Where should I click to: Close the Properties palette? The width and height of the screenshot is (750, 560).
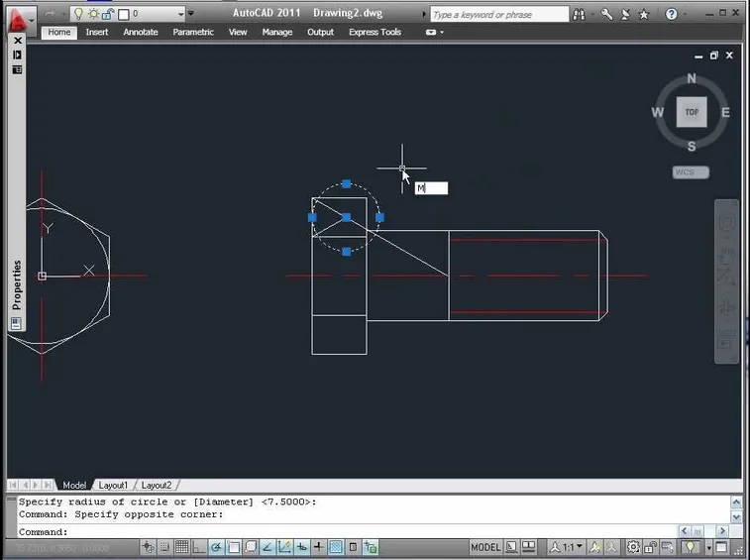(18, 41)
